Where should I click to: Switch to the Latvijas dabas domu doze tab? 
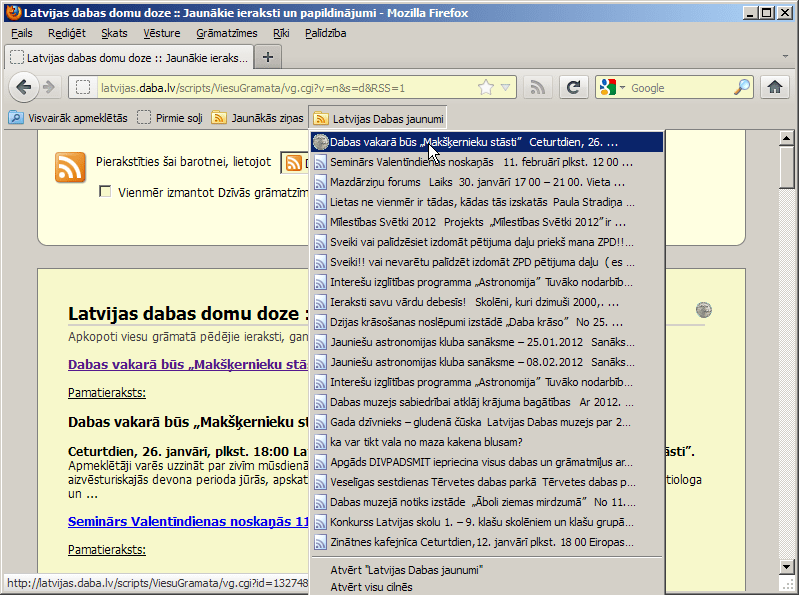coord(128,57)
